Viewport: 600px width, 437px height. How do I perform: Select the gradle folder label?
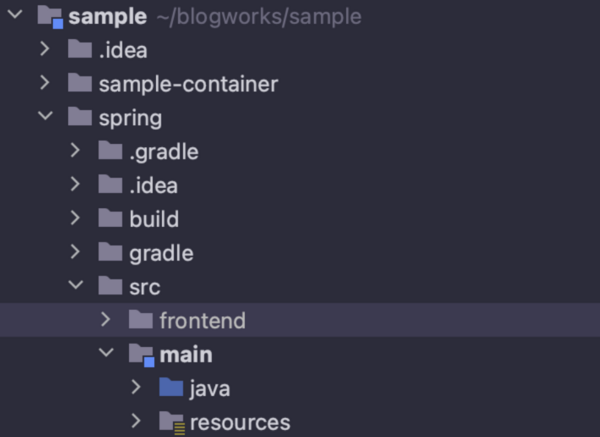[161, 254]
